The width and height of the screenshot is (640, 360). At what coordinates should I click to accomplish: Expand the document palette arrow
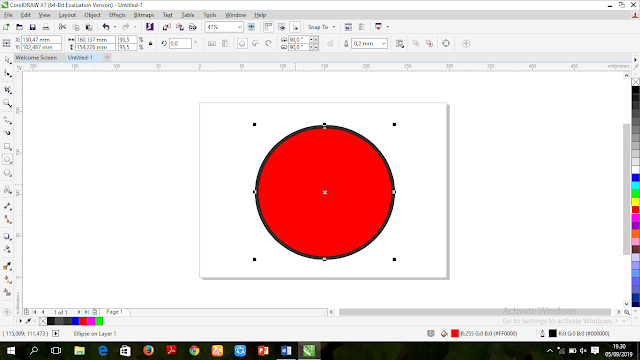point(20,321)
